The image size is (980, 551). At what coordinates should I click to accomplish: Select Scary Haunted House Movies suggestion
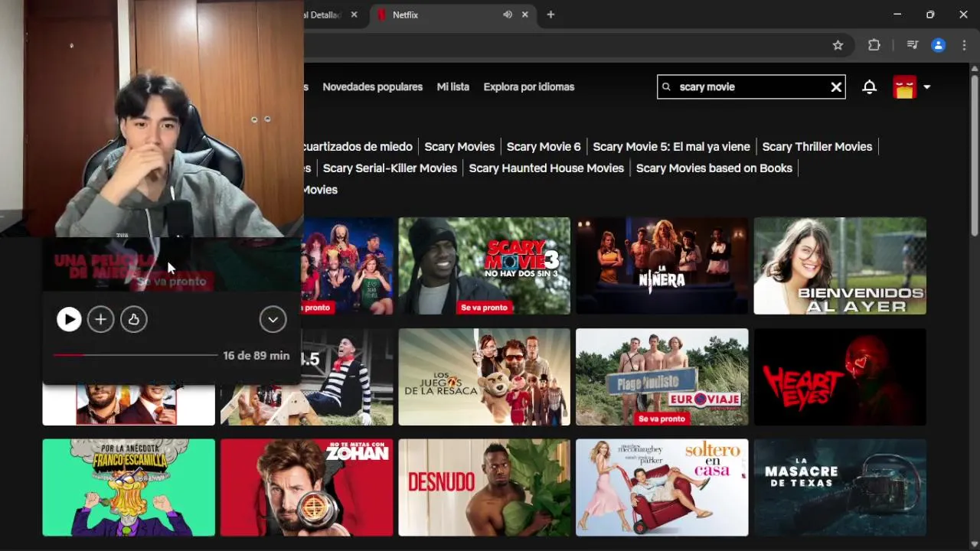[x=546, y=168]
